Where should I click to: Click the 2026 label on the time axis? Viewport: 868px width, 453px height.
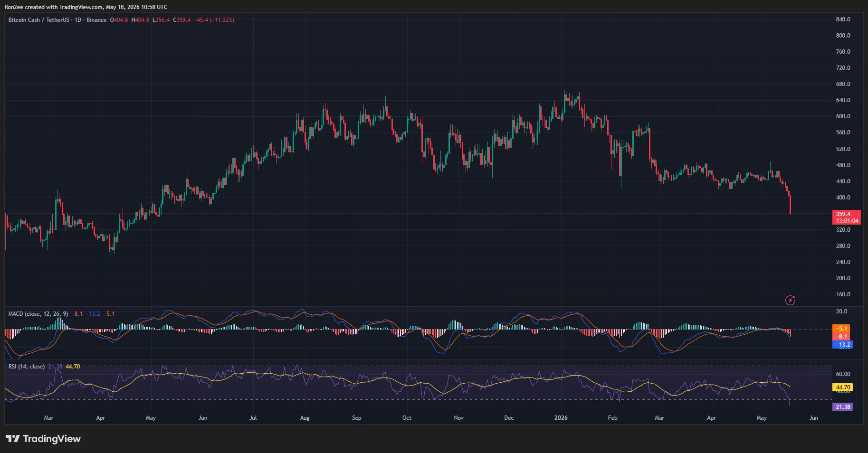(561, 418)
